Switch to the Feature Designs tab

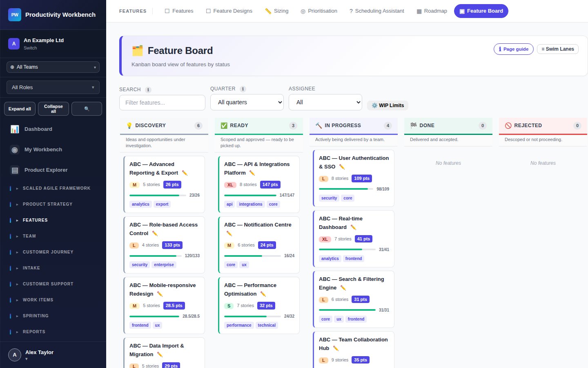(x=229, y=11)
